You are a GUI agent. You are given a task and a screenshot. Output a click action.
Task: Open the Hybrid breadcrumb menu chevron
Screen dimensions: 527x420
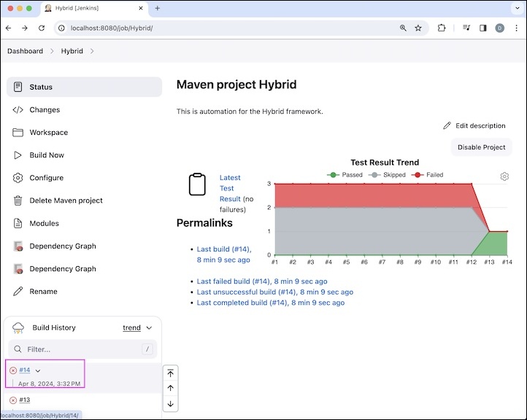click(x=92, y=51)
